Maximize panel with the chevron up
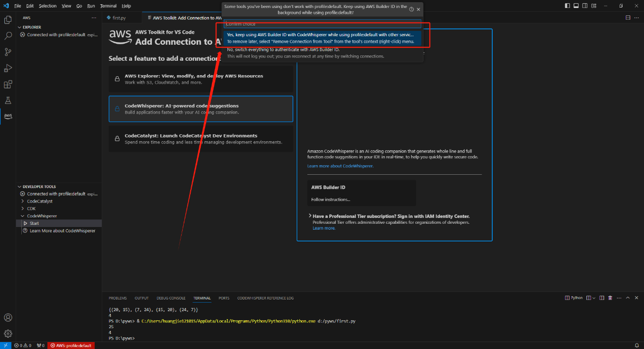This screenshot has width=644, height=349. (627, 298)
